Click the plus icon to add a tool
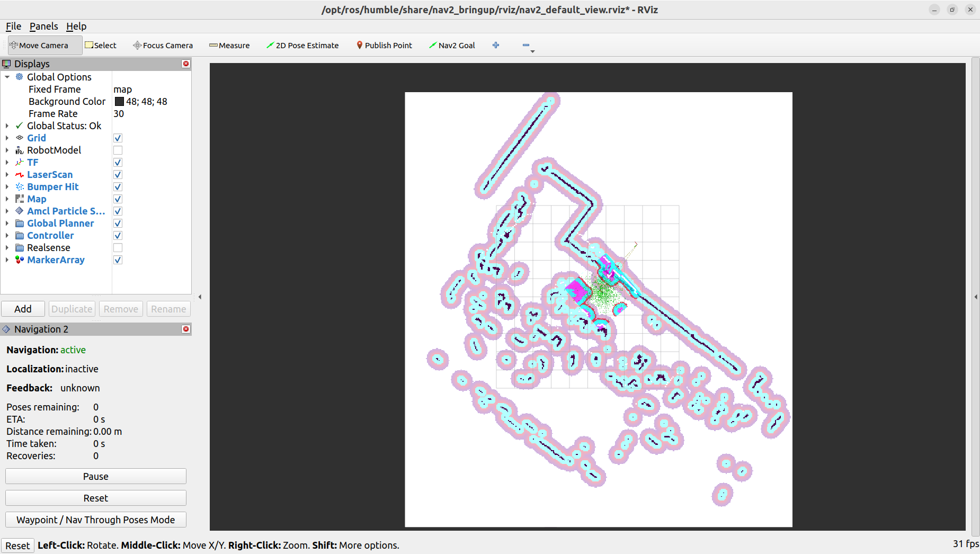Image resolution: width=980 pixels, height=554 pixels. tap(496, 45)
